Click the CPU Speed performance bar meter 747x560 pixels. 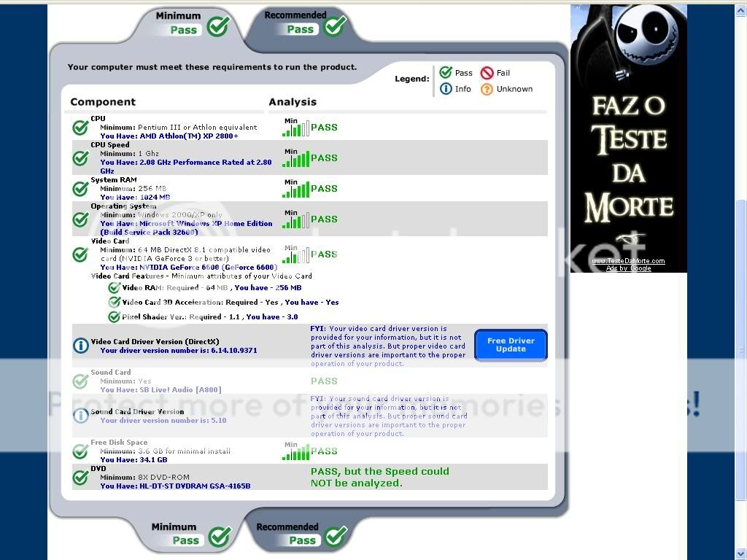click(296, 158)
